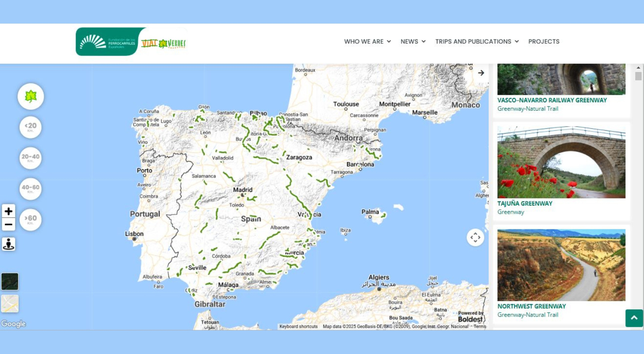Open the Vasco-Navarro Railway Greenway link
The width and height of the screenshot is (644, 354).
(x=552, y=100)
